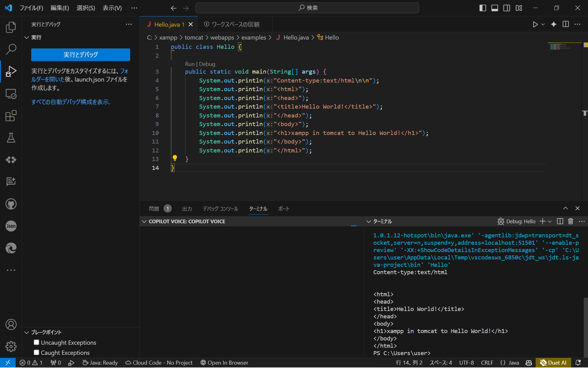Open the Edge tools activity icon
Screen dimensions: 588x368
11,248
